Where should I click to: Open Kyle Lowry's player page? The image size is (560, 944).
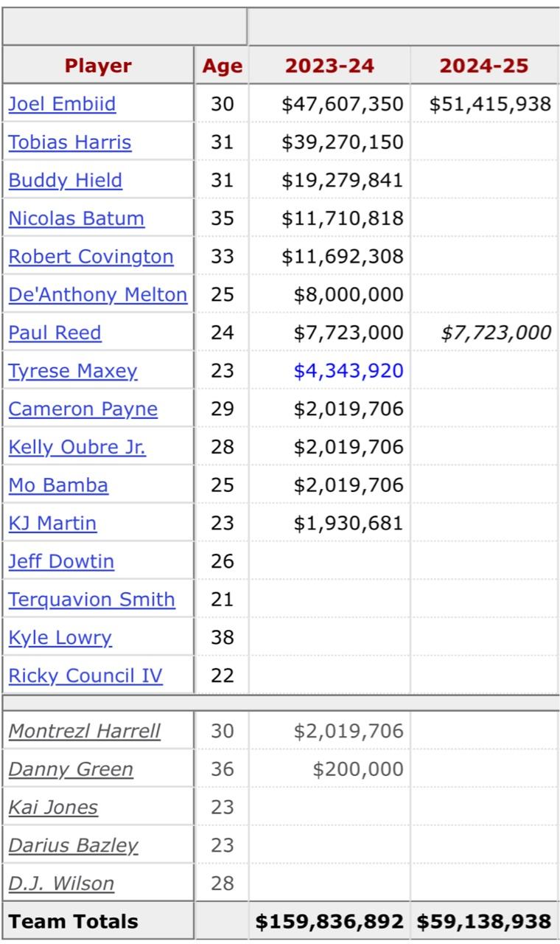(x=60, y=637)
